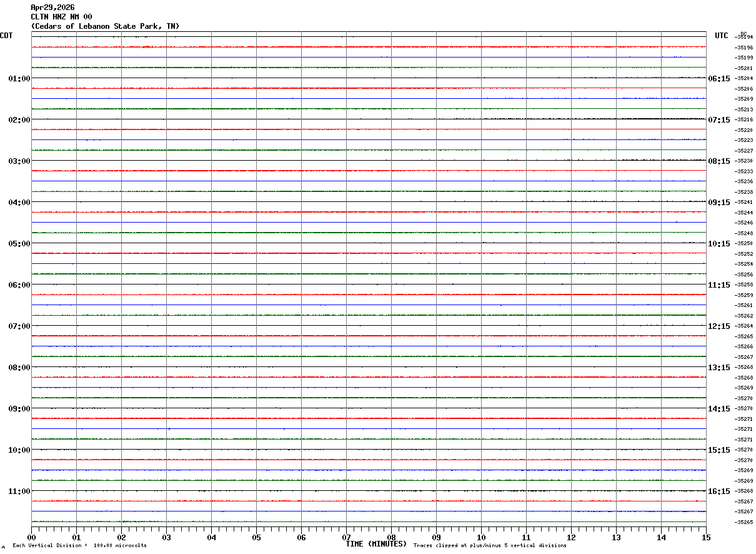The image size is (756, 554).
Task: Click the '14:15' UTC time label
Action: click(719, 409)
